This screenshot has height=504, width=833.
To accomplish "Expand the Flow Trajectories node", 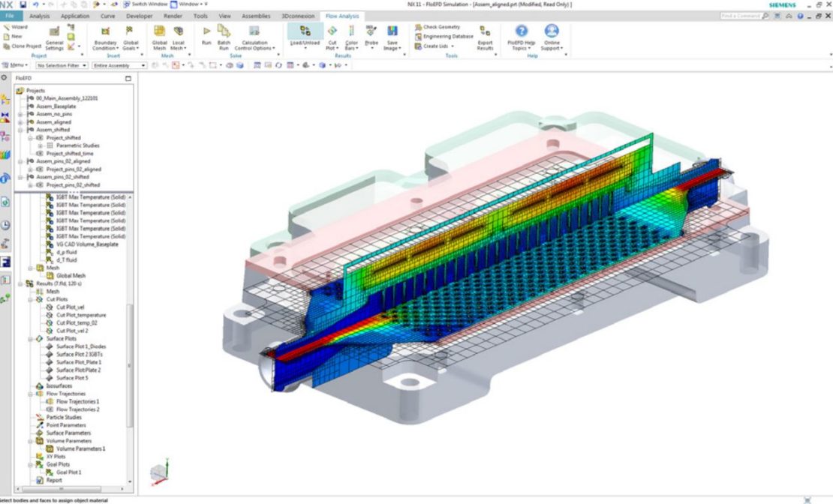I will (x=29, y=394).
